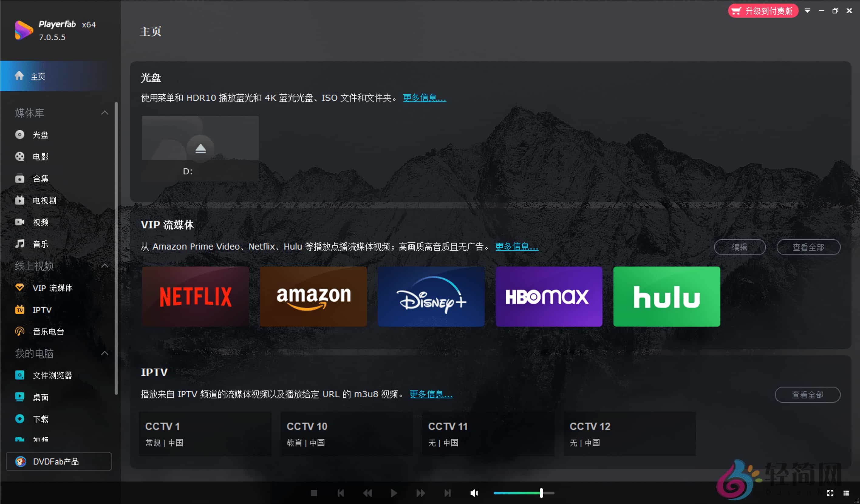
Task: Open the Amazon streaming tile
Action: pos(313,297)
